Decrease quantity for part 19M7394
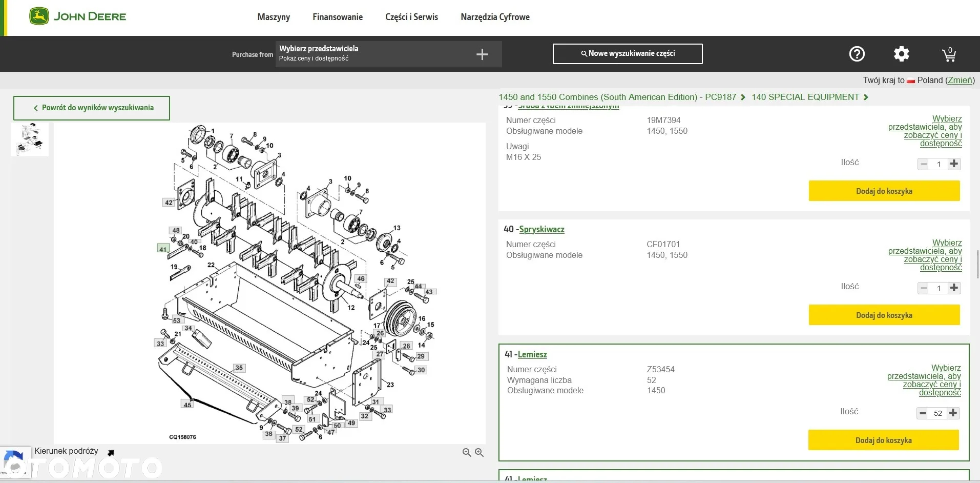Screen dimensions: 980x483 coord(923,164)
